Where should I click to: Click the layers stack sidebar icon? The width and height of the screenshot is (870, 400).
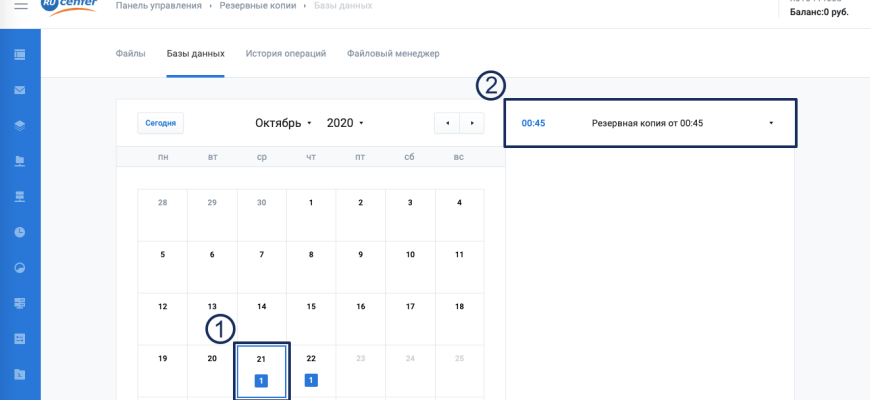coord(20,125)
